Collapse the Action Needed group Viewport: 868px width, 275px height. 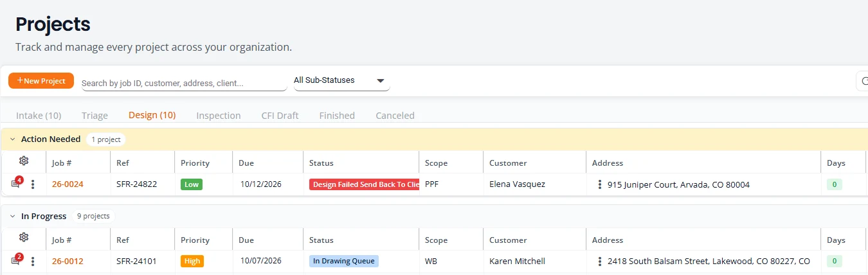coord(12,139)
